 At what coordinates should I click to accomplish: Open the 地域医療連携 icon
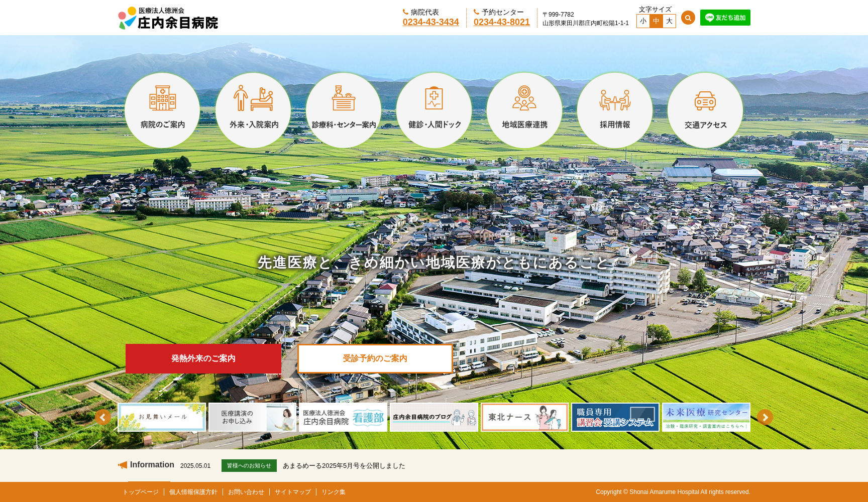coord(524,110)
